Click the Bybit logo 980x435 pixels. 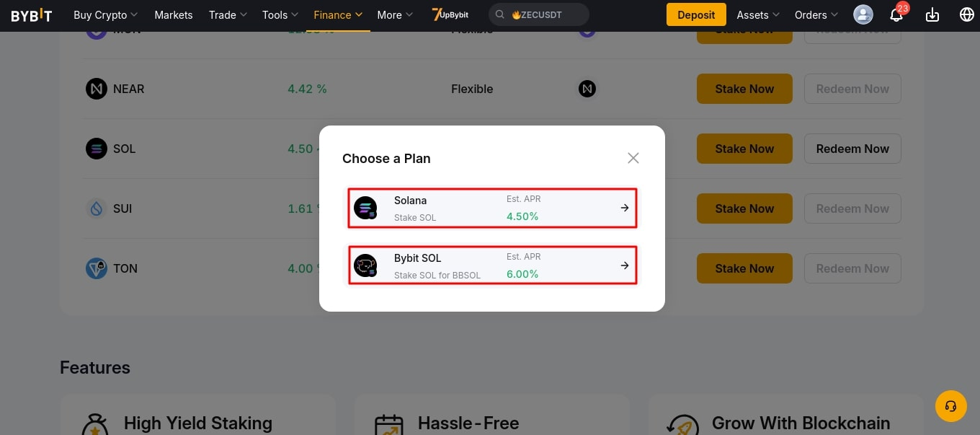32,15
